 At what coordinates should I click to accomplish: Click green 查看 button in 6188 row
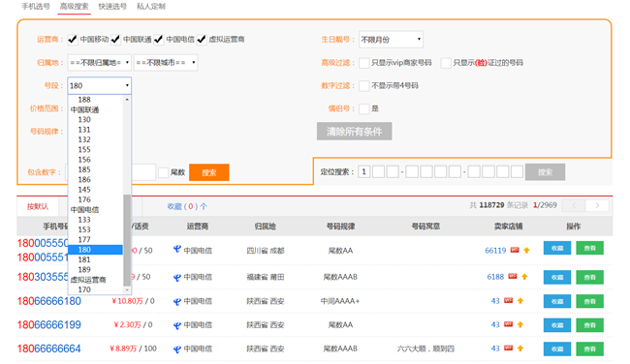(x=590, y=277)
